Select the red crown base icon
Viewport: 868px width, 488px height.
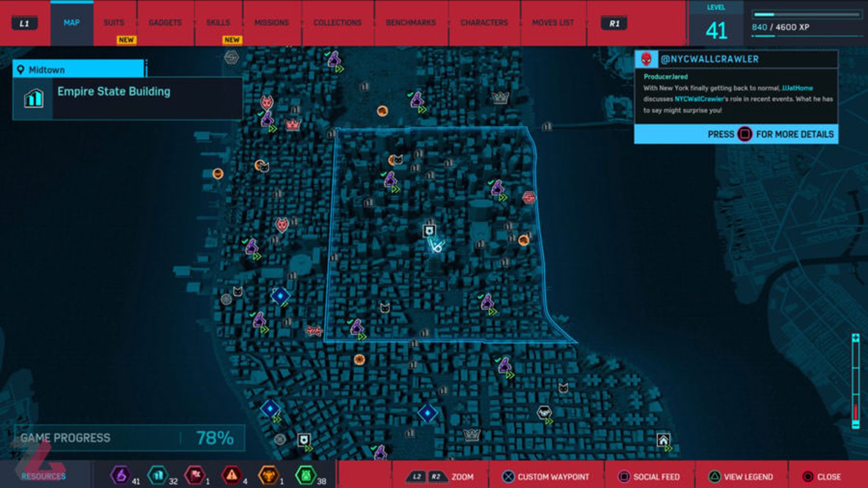click(292, 124)
